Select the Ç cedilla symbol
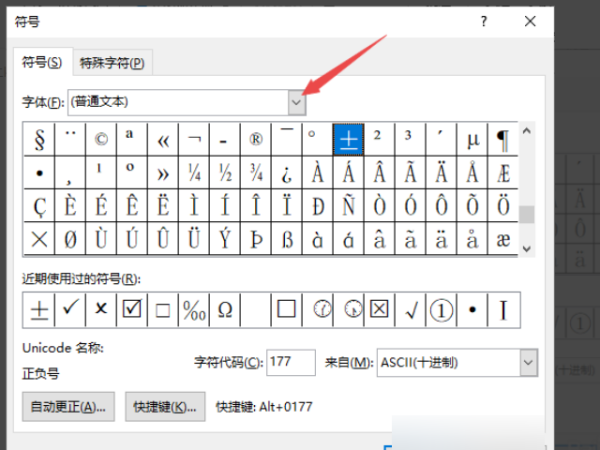The height and width of the screenshot is (450, 600). click(39, 206)
